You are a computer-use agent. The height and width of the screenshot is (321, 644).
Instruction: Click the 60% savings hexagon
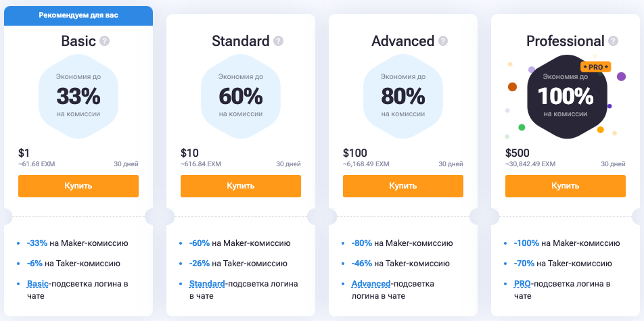coord(241,97)
